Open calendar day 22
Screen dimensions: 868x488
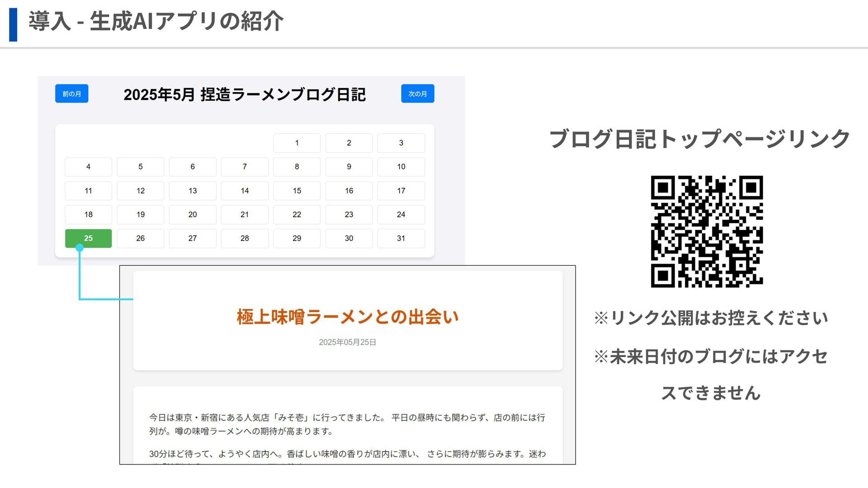(x=297, y=215)
